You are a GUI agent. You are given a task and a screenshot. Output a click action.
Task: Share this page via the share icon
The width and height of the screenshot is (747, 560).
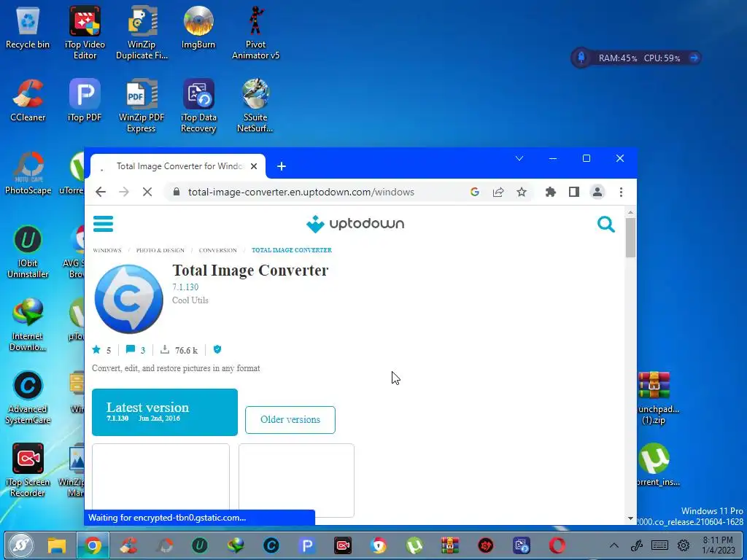(498, 192)
